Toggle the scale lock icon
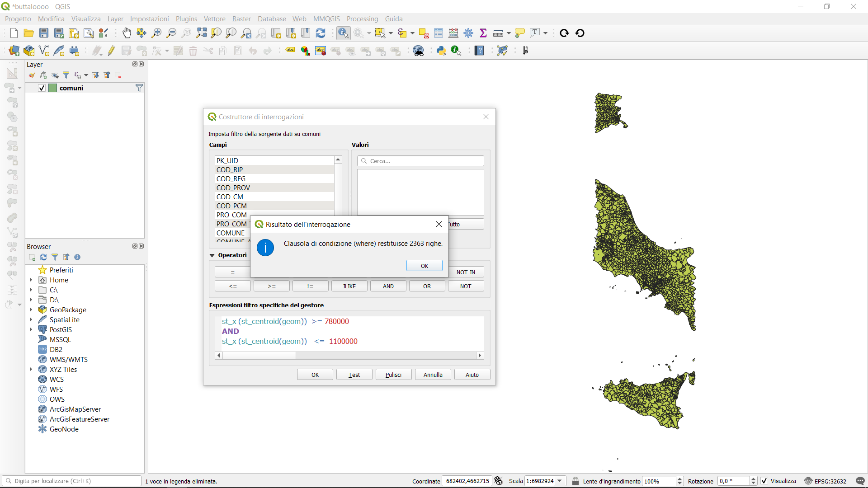This screenshot has height=488, width=868. pyautogui.click(x=575, y=481)
